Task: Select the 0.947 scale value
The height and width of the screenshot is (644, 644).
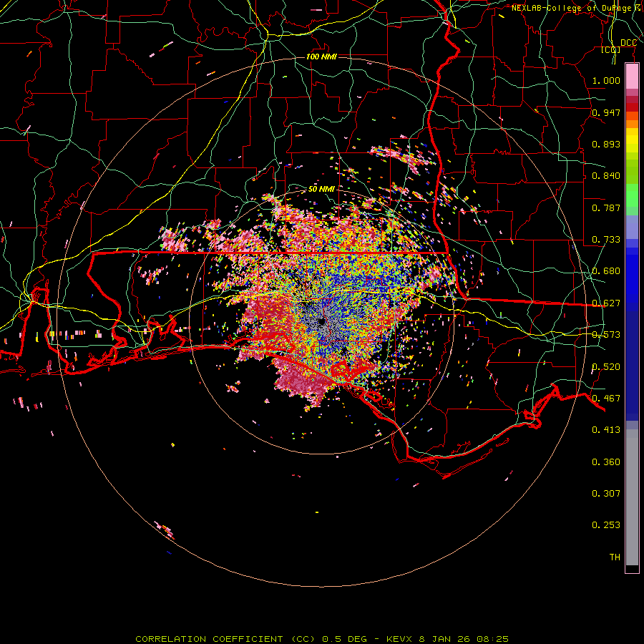Action: [x=606, y=112]
